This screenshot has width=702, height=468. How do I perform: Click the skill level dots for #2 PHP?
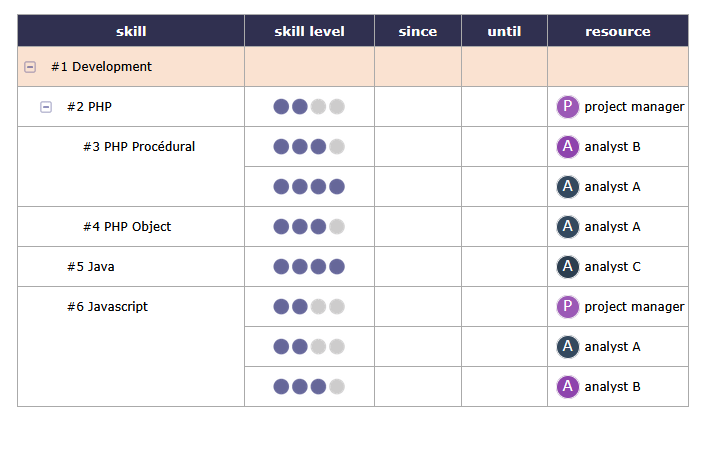pyautogui.click(x=309, y=107)
